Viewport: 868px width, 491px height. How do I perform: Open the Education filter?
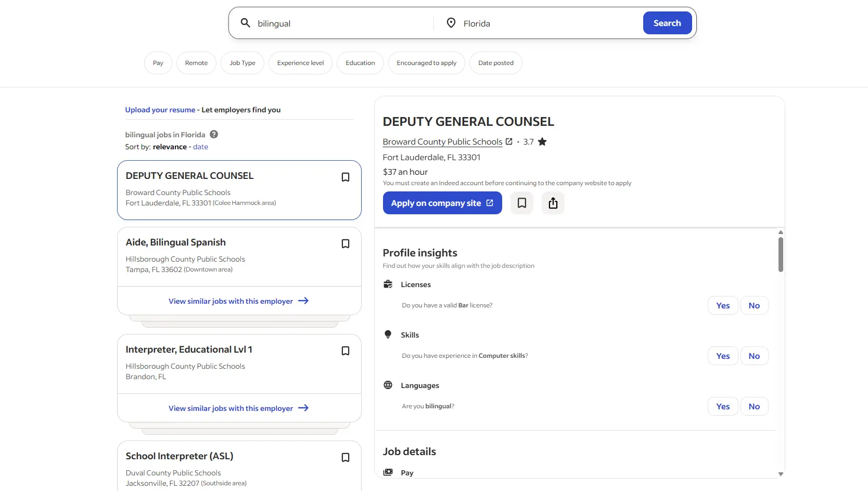(360, 63)
